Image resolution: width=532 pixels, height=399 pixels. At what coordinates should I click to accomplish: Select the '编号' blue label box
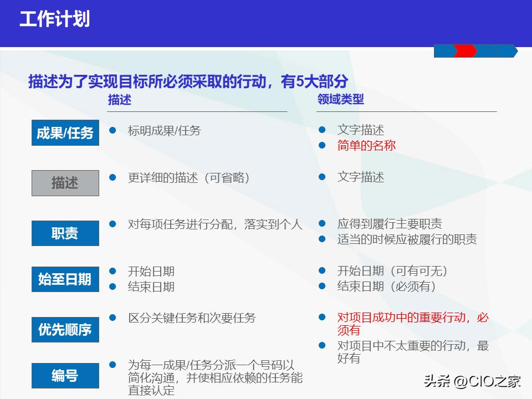tap(65, 375)
